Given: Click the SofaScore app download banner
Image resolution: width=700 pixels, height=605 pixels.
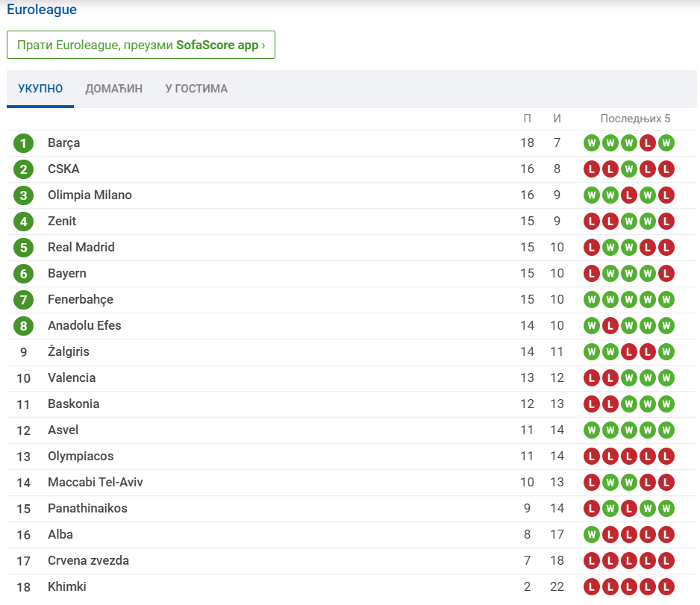Looking at the screenshot, I should point(141,45).
